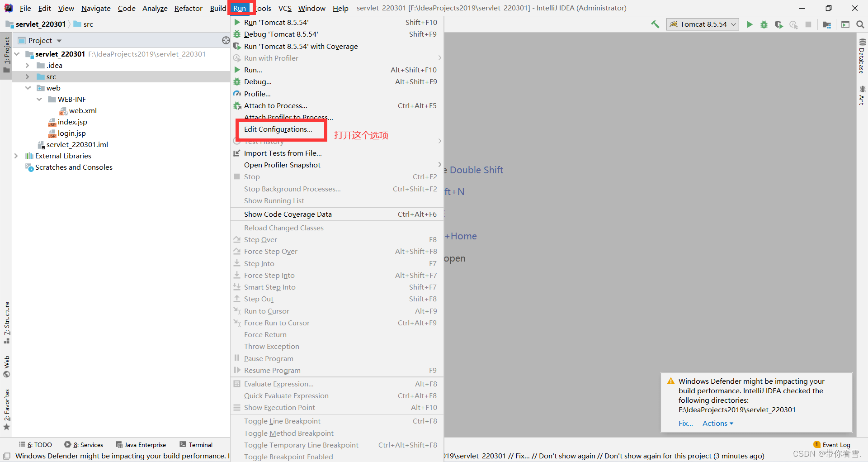This screenshot has width=868, height=462.
Task: Collapse the WEB-INF folder
Action: pos(39,99)
